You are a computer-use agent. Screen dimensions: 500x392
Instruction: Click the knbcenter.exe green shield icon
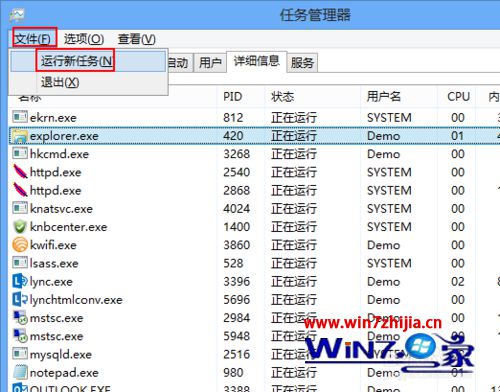click(x=20, y=227)
